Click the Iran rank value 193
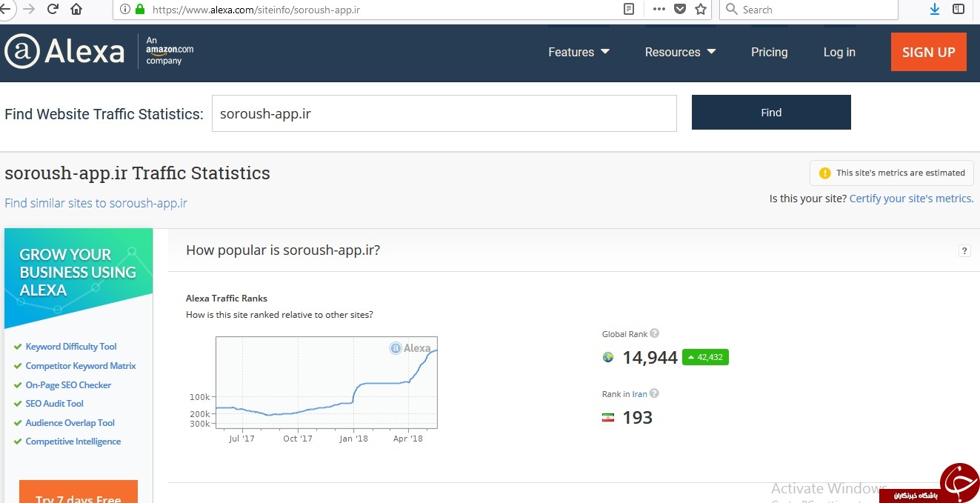The width and height of the screenshot is (980, 503). click(x=637, y=418)
